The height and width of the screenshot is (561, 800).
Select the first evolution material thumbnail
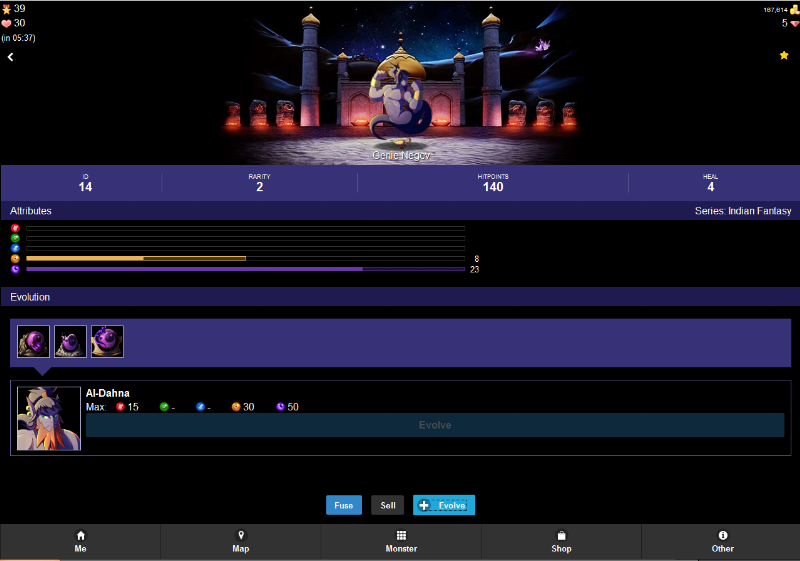[x=33, y=342]
